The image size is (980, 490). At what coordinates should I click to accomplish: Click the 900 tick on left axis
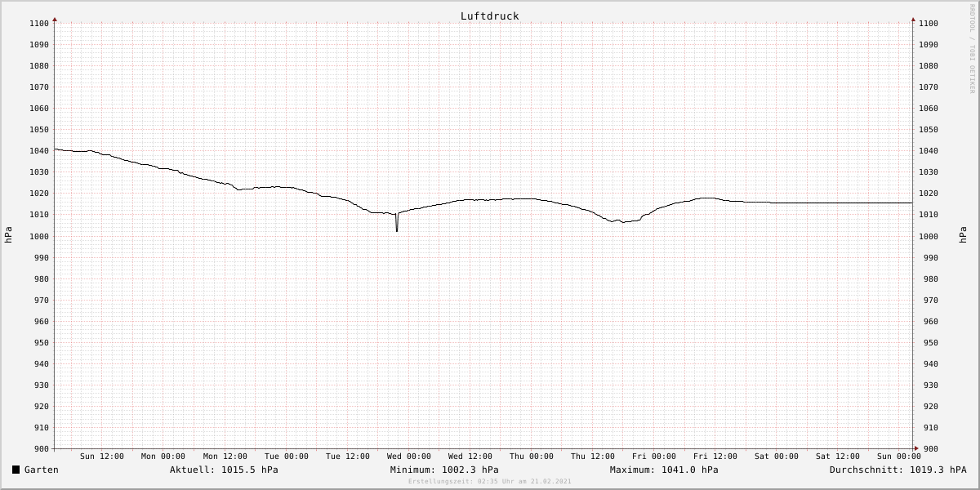(42, 449)
